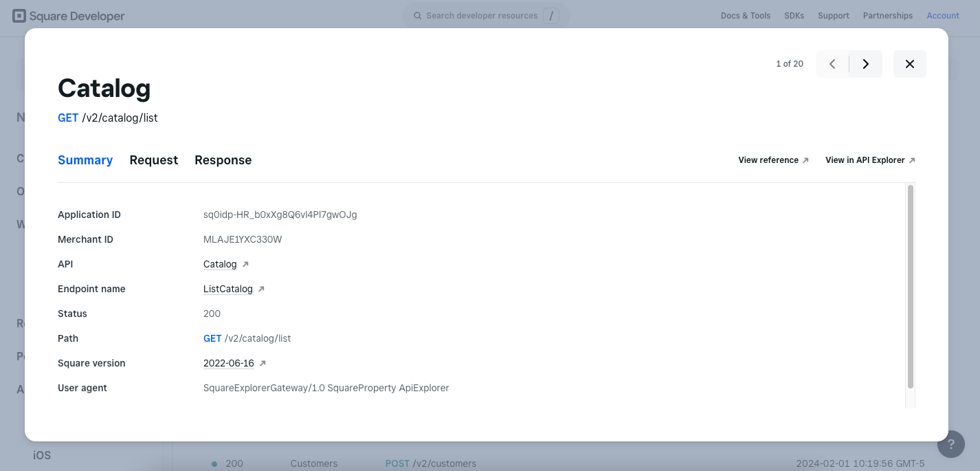Screen dimensions: 980x471
Task: Click the Catalog heading title
Action: (x=104, y=88)
